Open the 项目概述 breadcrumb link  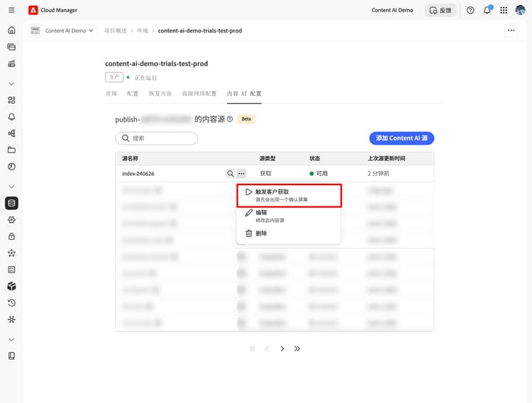click(x=116, y=31)
